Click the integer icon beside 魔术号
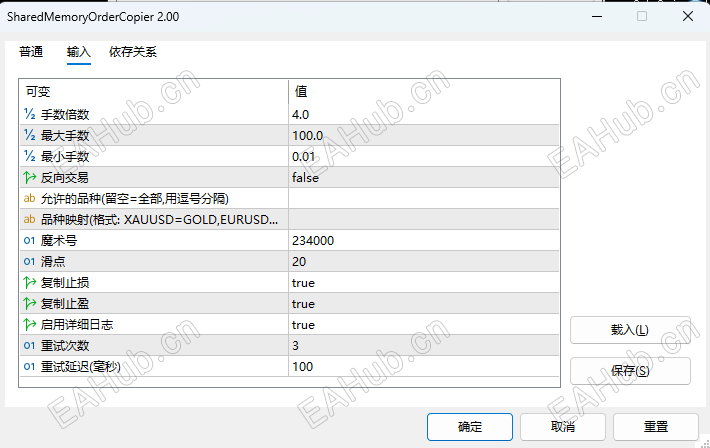 pyautogui.click(x=29, y=241)
